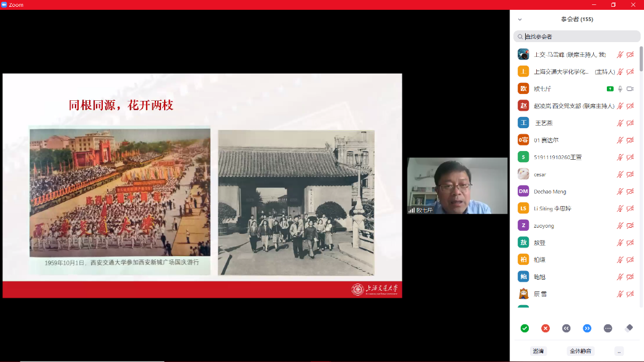The image size is (644, 362).
Task: Open the options menu next to 全体静音
Action: (619, 351)
